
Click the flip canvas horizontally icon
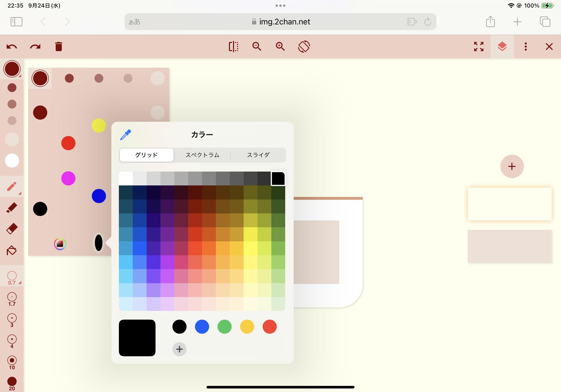pyautogui.click(x=233, y=47)
